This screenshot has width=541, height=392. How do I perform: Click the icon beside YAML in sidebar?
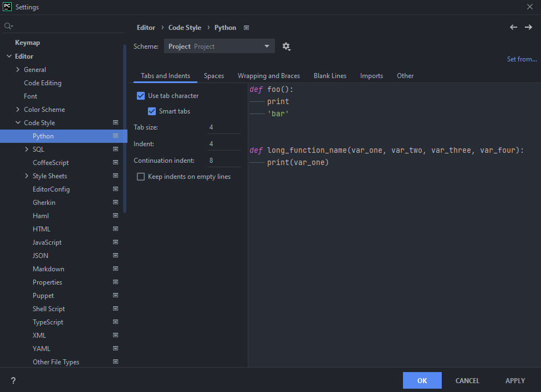[115, 348]
